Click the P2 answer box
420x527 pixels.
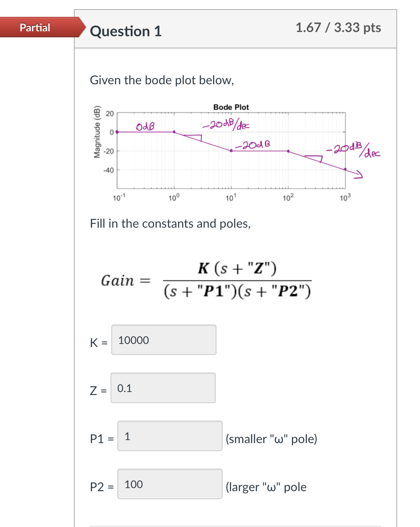tap(170, 484)
